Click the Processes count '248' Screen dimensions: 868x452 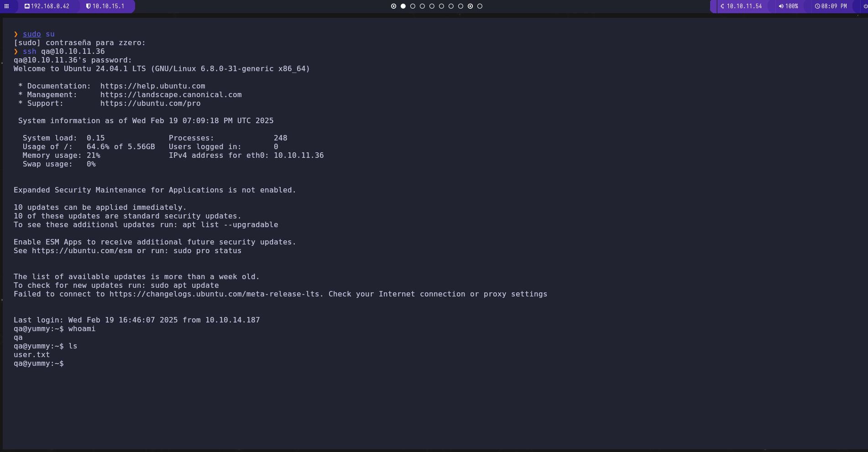pyautogui.click(x=281, y=138)
